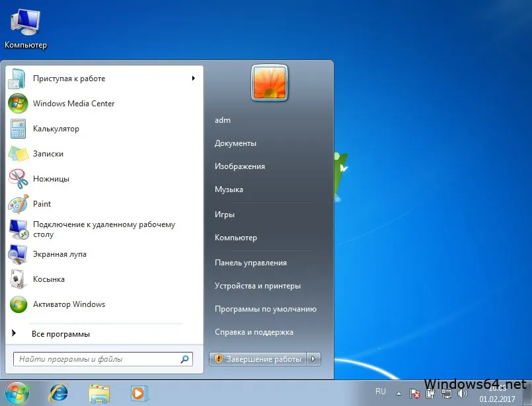The height and width of the screenshot is (406, 532).
Task: Click the search magnifier icon
Action: (x=184, y=359)
